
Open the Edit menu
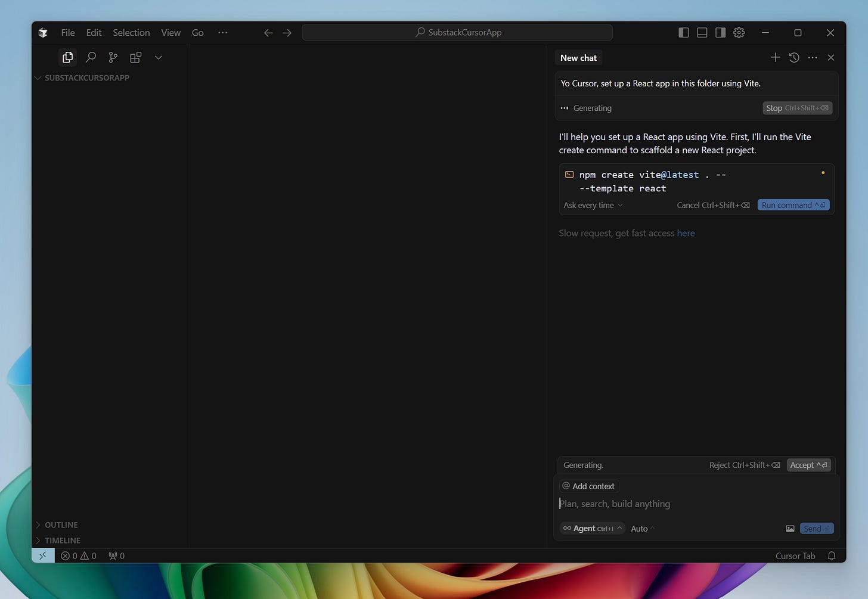click(x=94, y=33)
